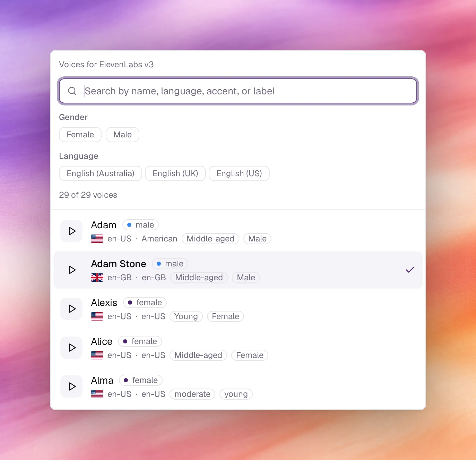Viewport: 476px width, 460px height.
Task: Click the US flag in Alexis row
Action: pyautogui.click(x=97, y=316)
